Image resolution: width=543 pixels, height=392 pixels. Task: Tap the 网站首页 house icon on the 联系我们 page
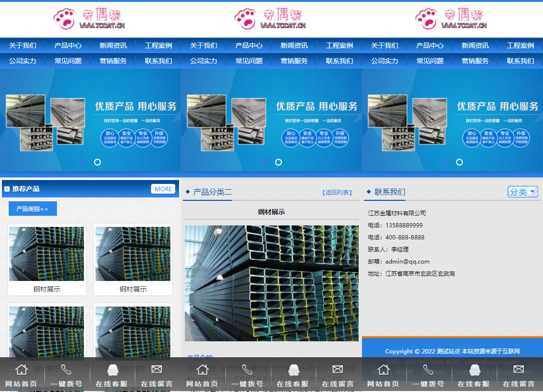pyautogui.click(x=383, y=369)
